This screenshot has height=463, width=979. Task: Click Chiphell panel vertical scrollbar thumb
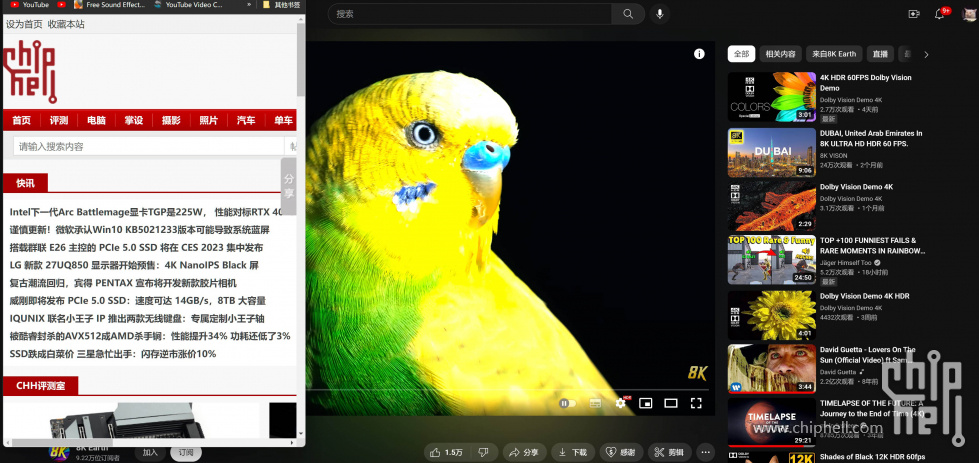[x=301, y=59]
